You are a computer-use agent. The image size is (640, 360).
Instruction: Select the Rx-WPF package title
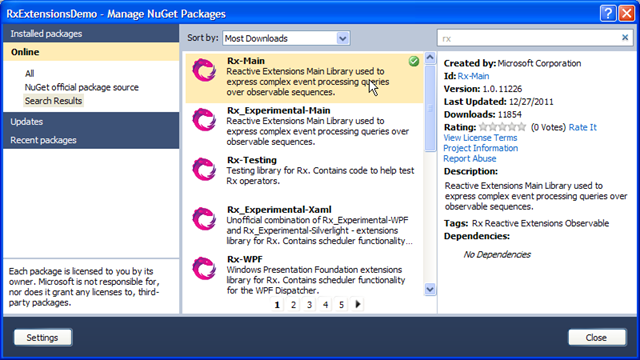click(244, 259)
